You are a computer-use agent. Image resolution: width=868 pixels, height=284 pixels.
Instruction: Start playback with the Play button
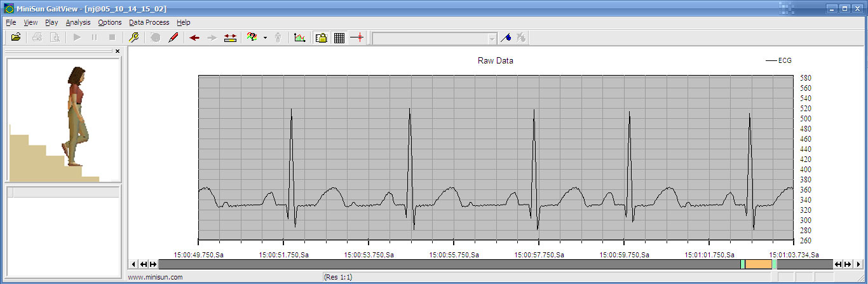77,37
